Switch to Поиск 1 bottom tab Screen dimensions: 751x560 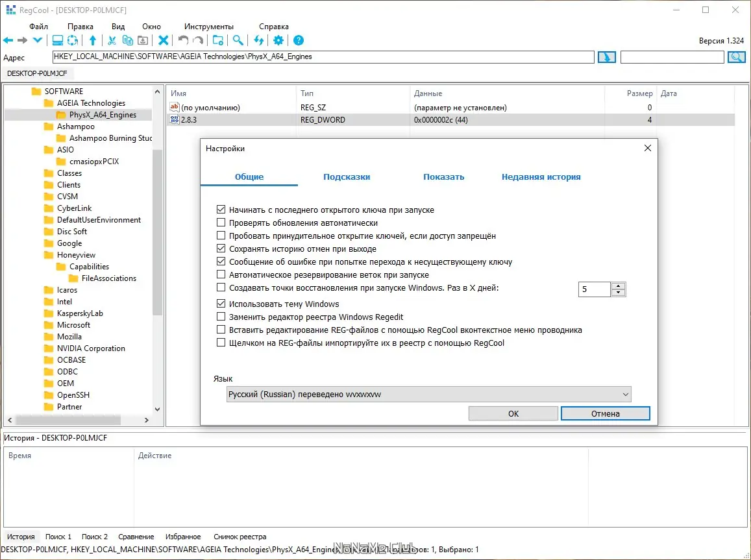point(58,537)
